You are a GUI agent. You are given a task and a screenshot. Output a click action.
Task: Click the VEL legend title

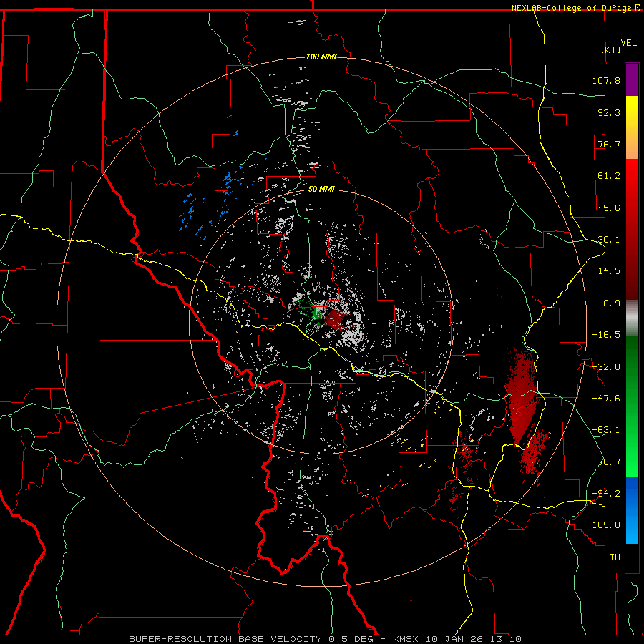[x=628, y=43]
